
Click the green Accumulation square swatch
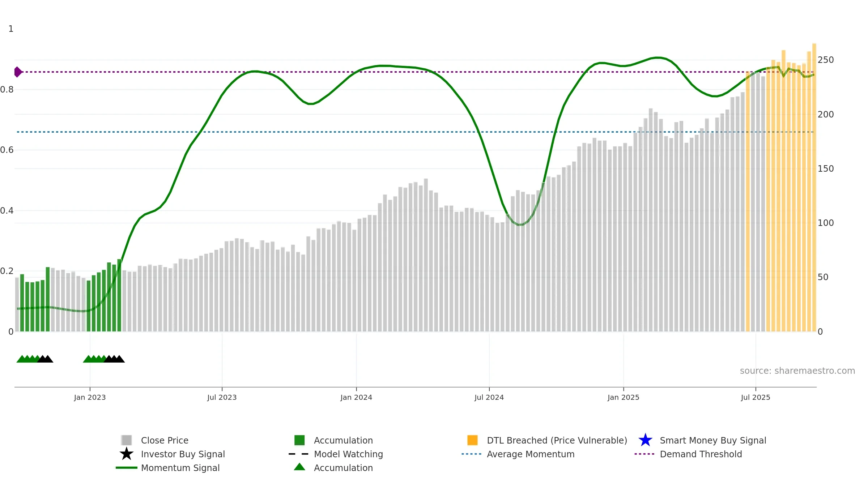point(299,440)
